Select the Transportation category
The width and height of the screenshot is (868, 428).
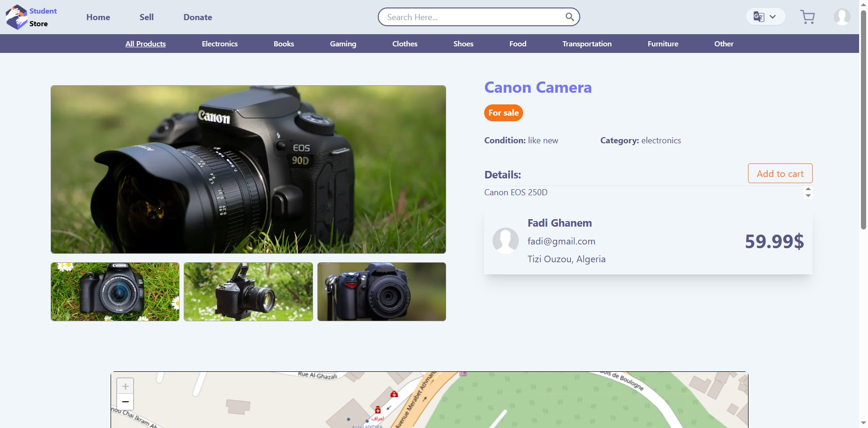pyautogui.click(x=587, y=44)
